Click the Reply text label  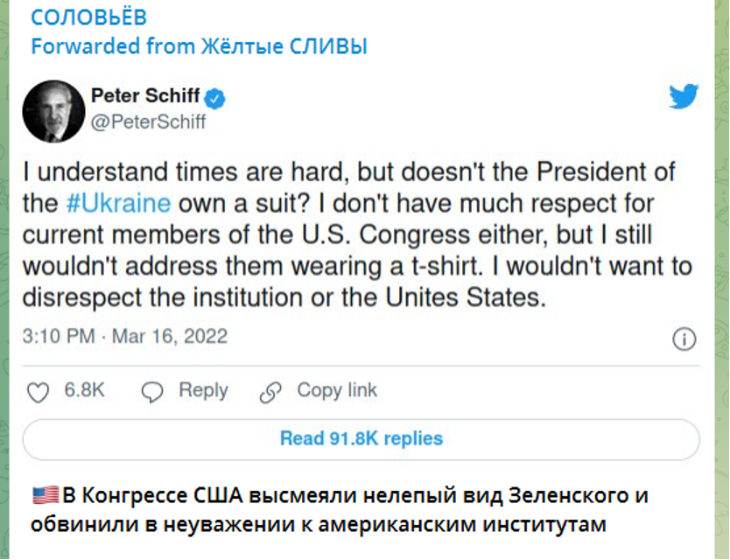203,391
